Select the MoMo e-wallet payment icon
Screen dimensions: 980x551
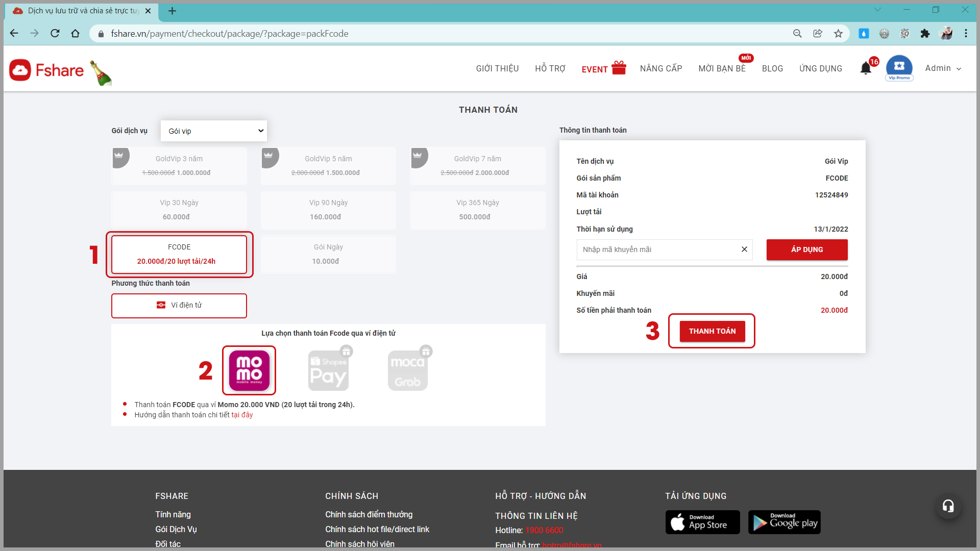click(x=249, y=370)
